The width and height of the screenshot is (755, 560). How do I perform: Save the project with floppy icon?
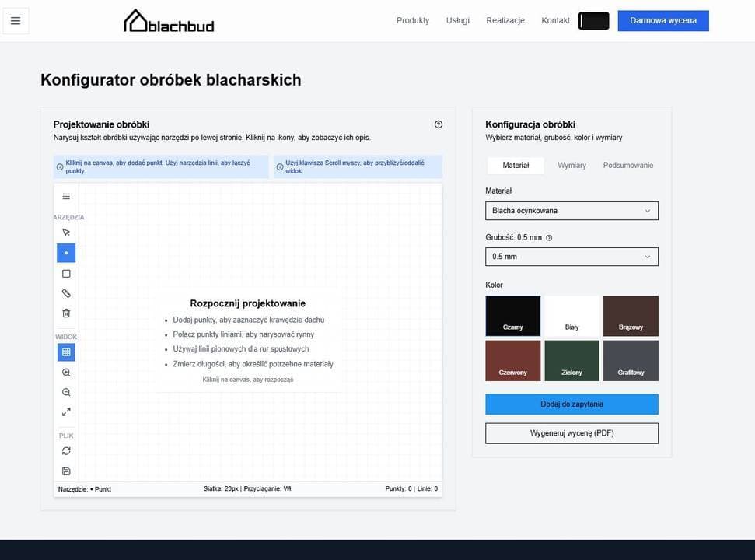coord(66,471)
